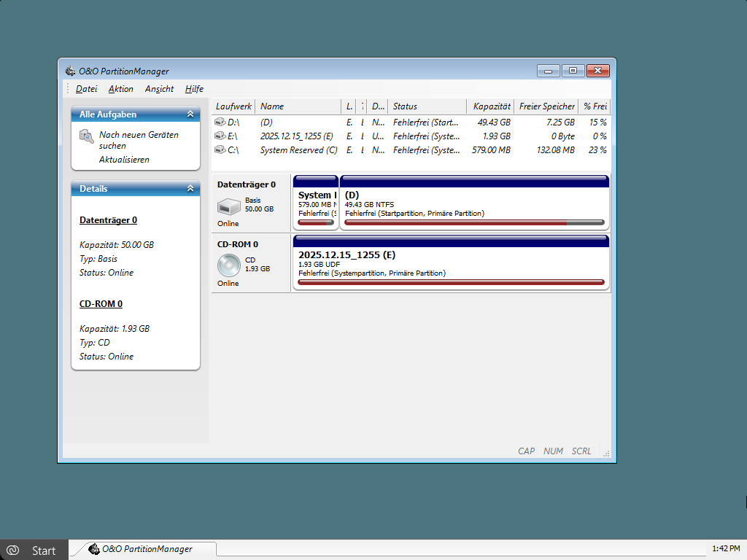This screenshot has width=747, height=560.
Task: Click usage bar of 2025.12.15_1255 (E) partition
Action: click(451, 281)
